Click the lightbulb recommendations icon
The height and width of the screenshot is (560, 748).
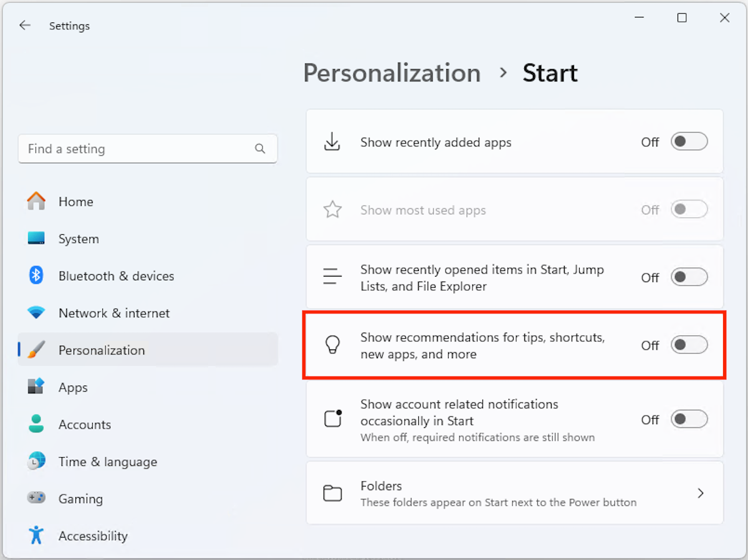[332, 345]
